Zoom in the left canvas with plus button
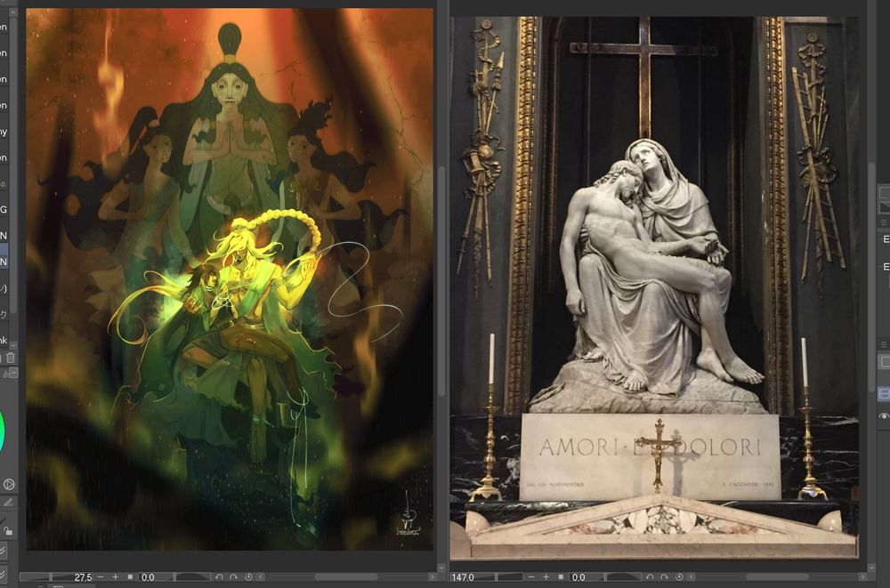Screen dimensions: 890x588 click(115, 576)
